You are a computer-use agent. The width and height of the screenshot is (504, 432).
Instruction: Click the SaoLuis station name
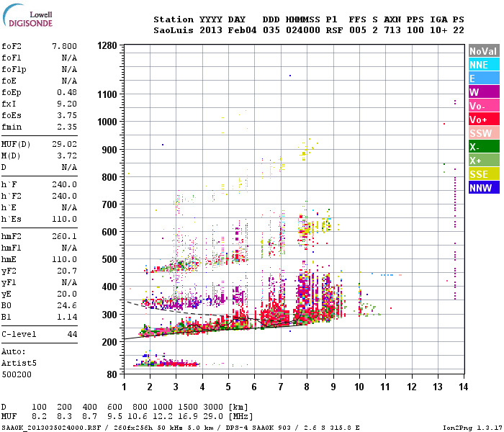pyautogui.click(x=174, y=30)
